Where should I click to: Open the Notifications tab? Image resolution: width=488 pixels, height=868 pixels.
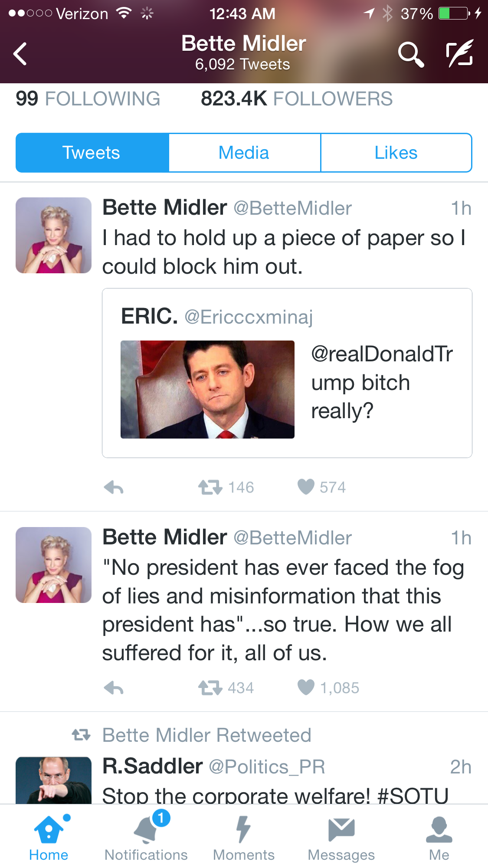tap(146, 837)
